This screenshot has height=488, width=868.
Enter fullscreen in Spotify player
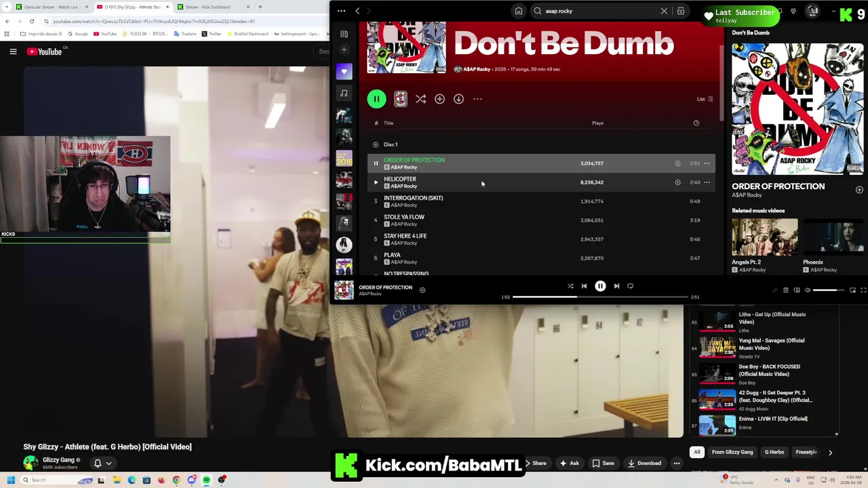(x=863, y=290)
